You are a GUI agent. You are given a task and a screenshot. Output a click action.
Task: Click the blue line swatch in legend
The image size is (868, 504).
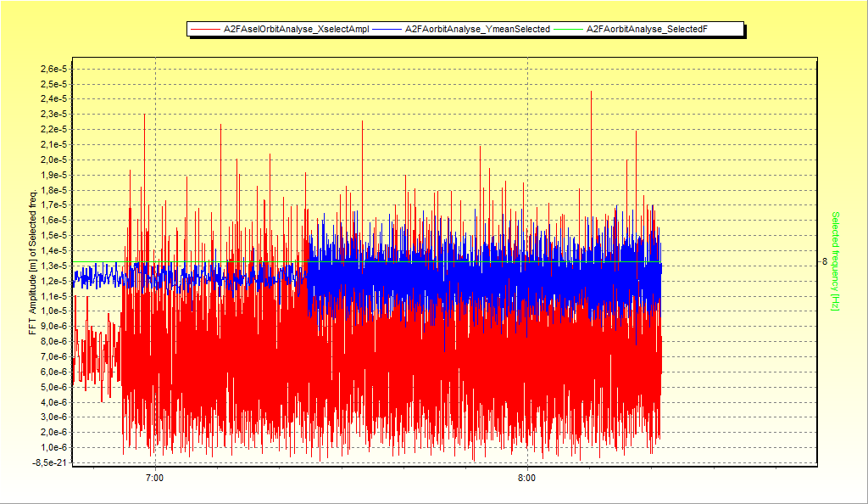[x=387, y=30]
